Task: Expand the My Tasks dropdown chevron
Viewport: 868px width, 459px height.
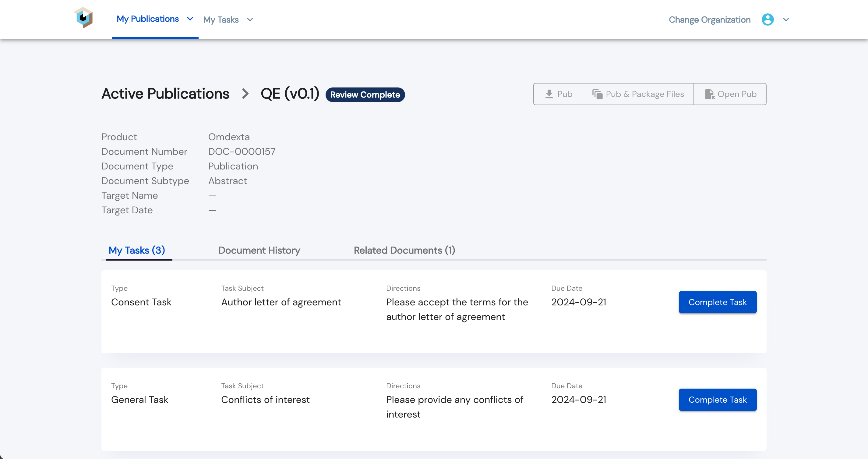Action: (x=250, y=20)
